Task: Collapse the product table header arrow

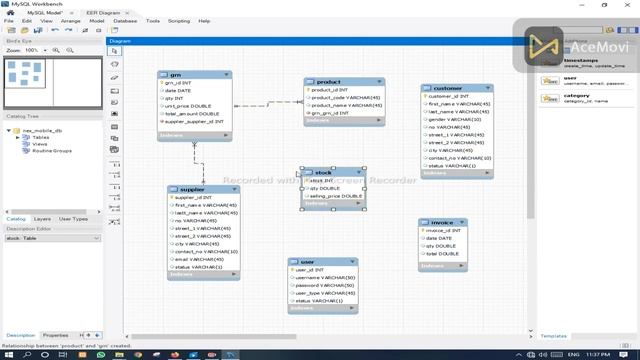Action: coord(379,82)
